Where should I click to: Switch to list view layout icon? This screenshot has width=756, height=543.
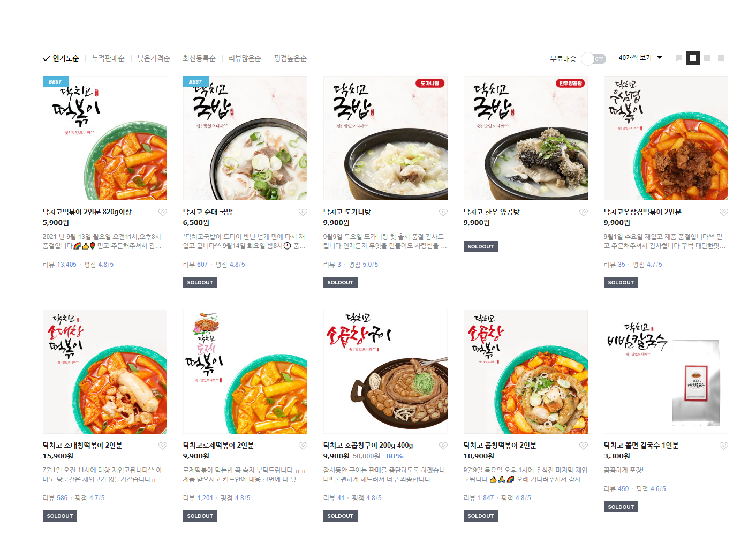(679, 58)
